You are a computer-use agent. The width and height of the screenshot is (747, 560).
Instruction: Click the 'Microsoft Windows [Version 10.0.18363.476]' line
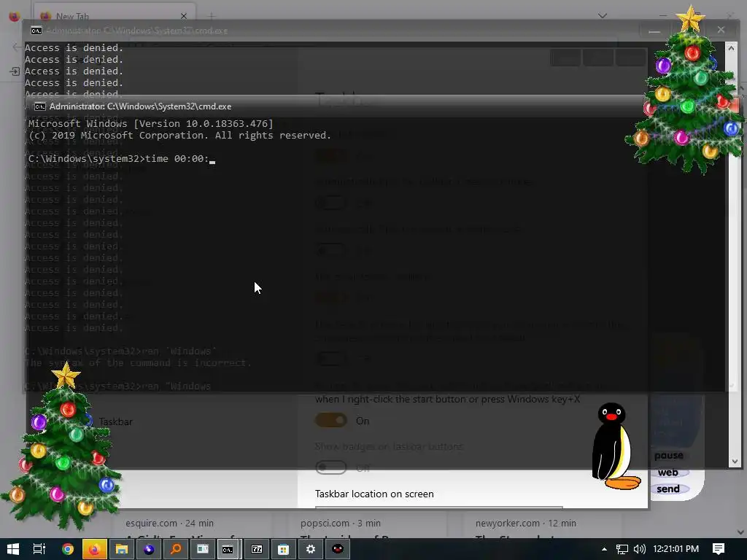[x=150, y=124]
